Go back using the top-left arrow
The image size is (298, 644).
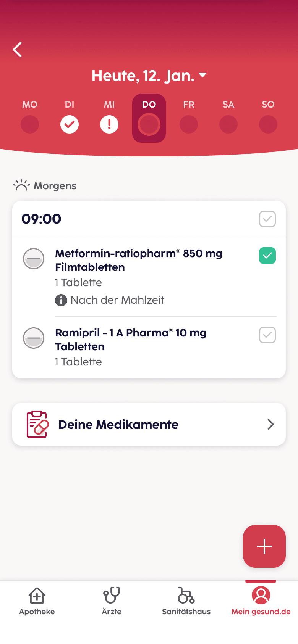(18, 50)
